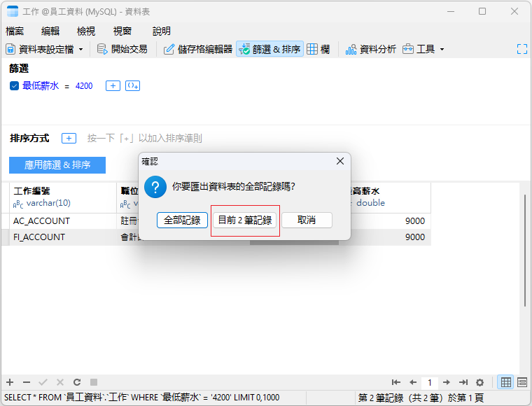532x406 pixels.
Task: Click the 全部記錄 button in dialog
Action: (182, 220)
